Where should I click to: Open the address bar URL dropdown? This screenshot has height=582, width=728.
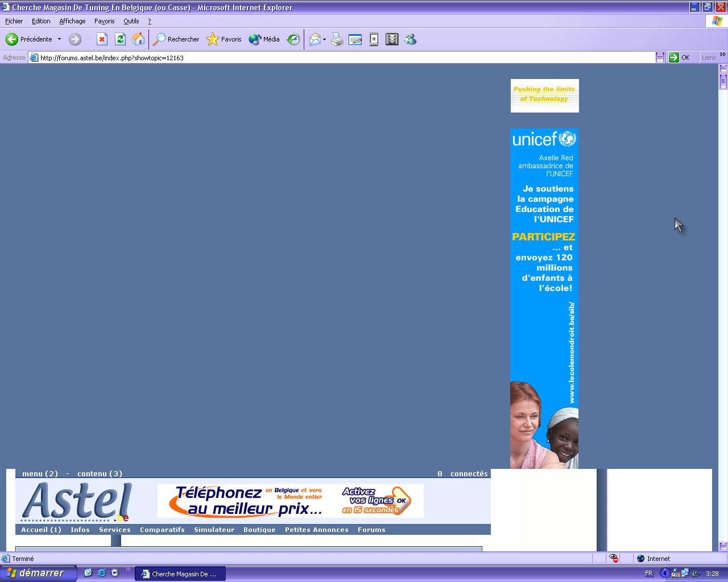click(x=660, y=57)
